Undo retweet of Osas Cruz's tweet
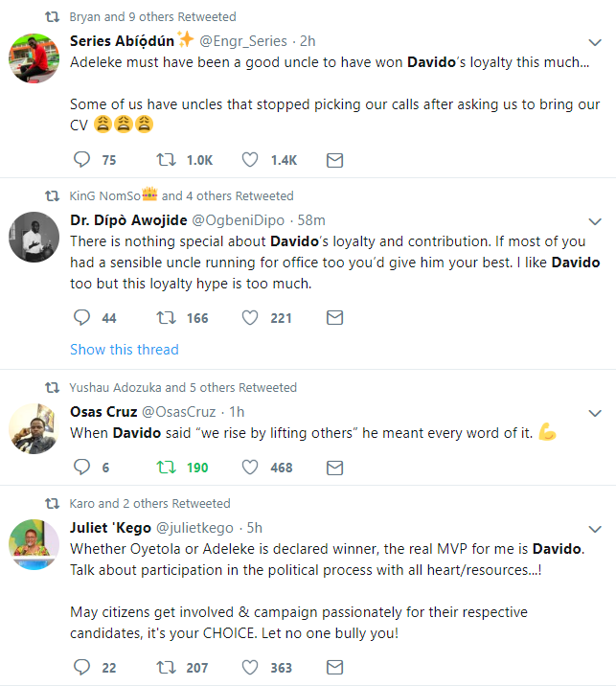Image resolution: width=616 pixels, height=686 pixels. (x=166, y=468)
